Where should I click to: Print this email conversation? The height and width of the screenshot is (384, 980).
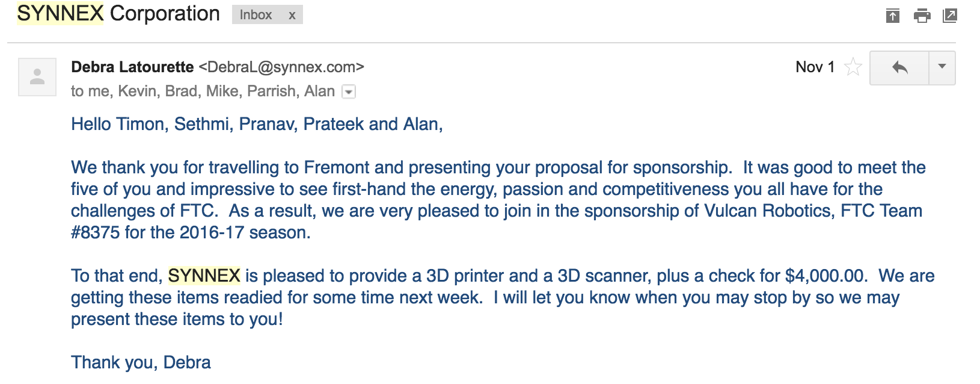point(922,16)
